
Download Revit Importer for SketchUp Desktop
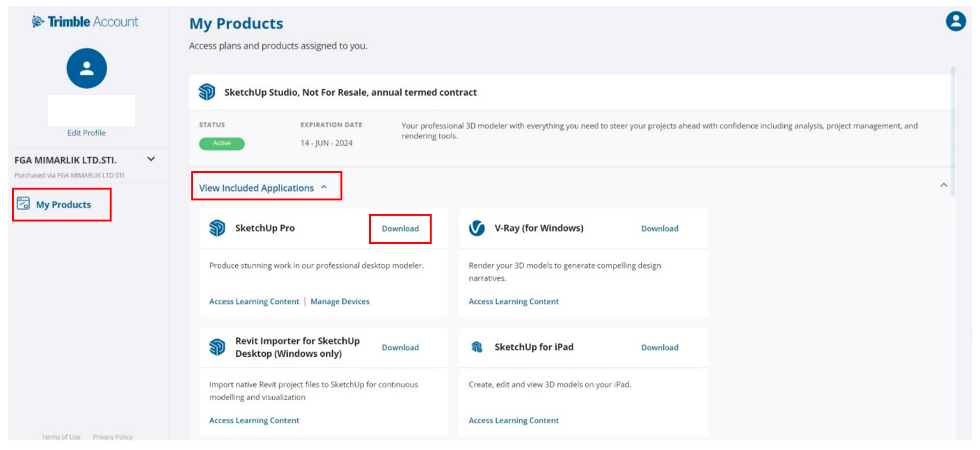[400, 348]
